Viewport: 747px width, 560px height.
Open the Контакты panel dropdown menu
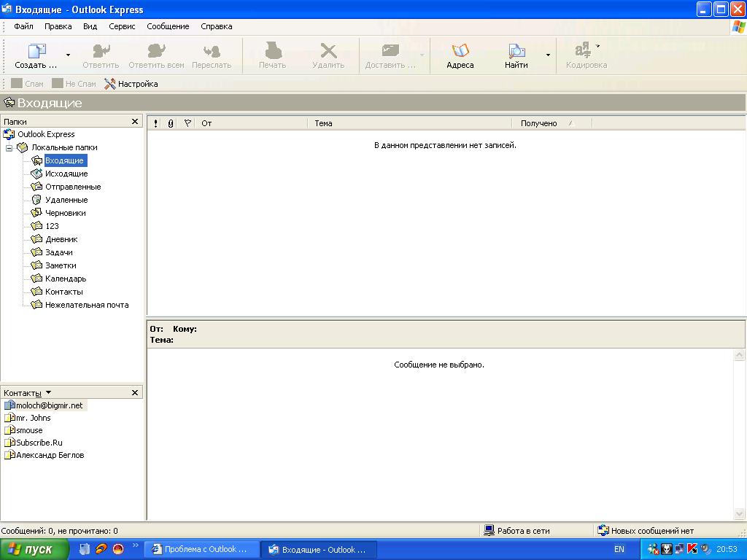pyautogui.click(x=49, y=392)
